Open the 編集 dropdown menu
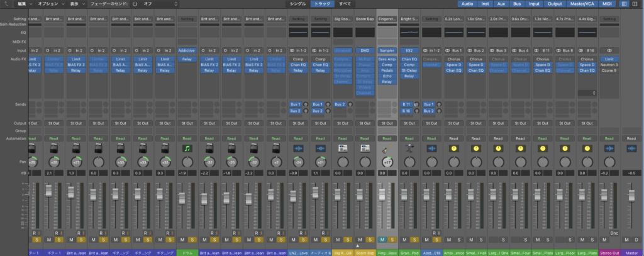The height and width of the screenshot is (256, 644). click(23, 4)
